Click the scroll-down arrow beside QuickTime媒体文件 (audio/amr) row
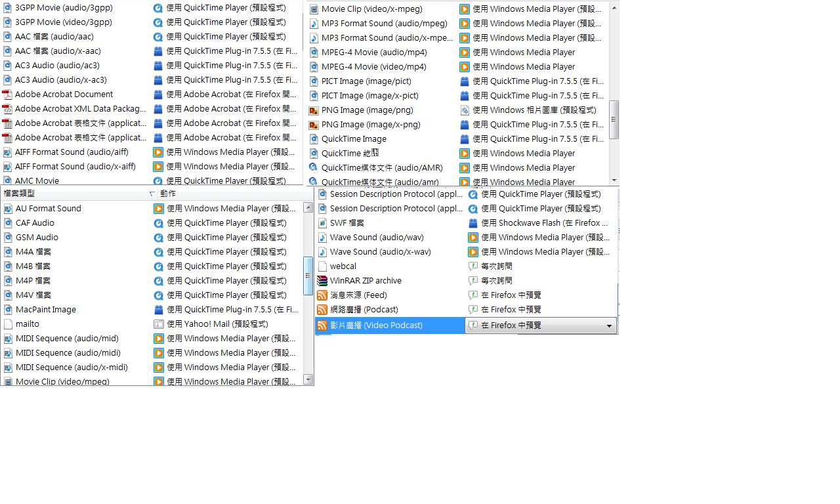840x504 pixels. click(x=614, y=180)
